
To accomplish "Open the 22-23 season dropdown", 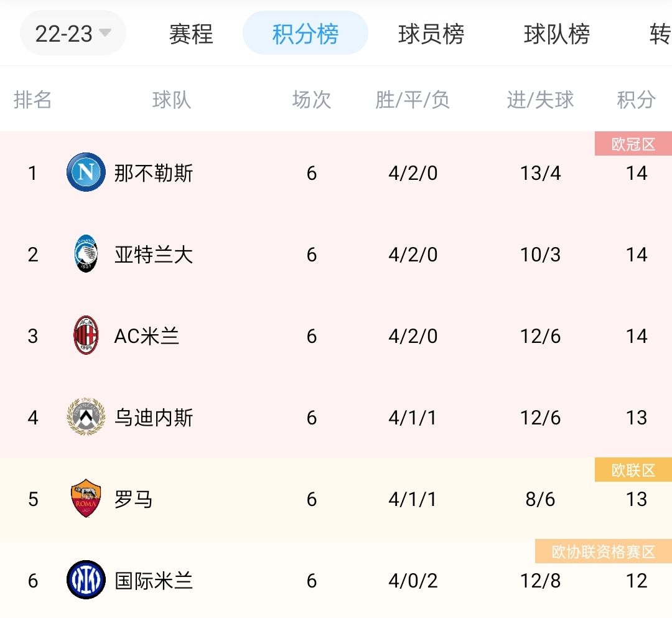I will click(x=73, y=34).
